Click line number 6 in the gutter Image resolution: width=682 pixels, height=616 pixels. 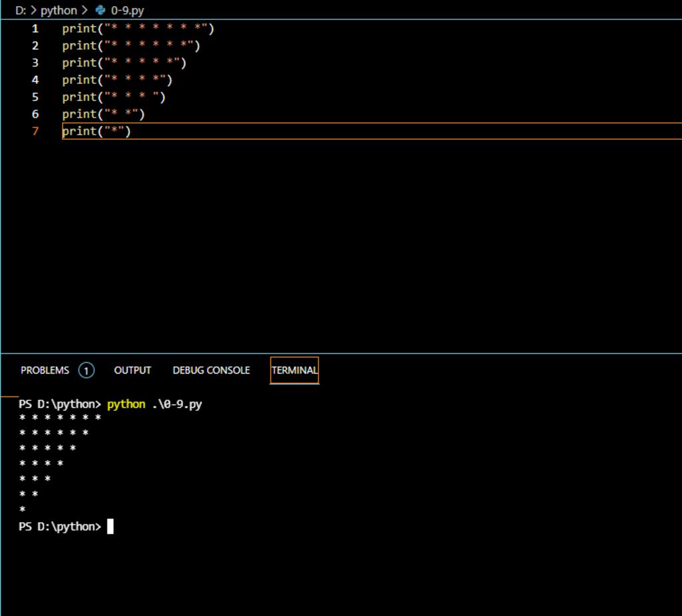(x=35, y=114)
